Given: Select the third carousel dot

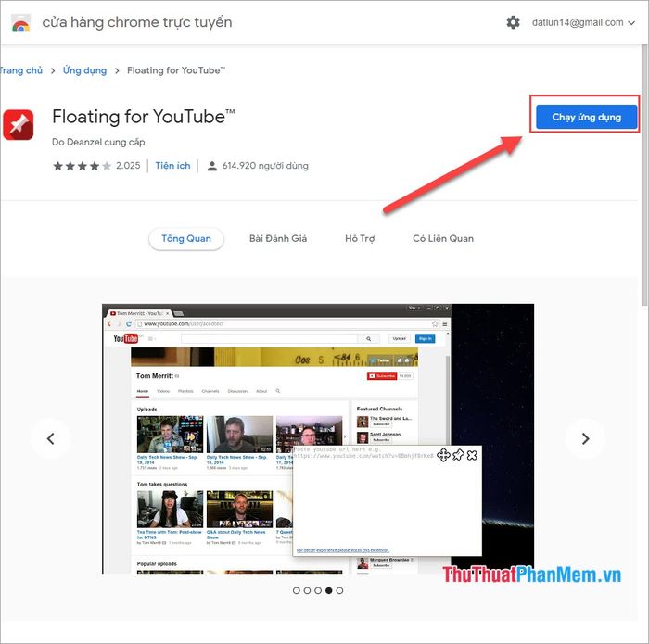Looking at the screenshot, I should coord(317,590).
